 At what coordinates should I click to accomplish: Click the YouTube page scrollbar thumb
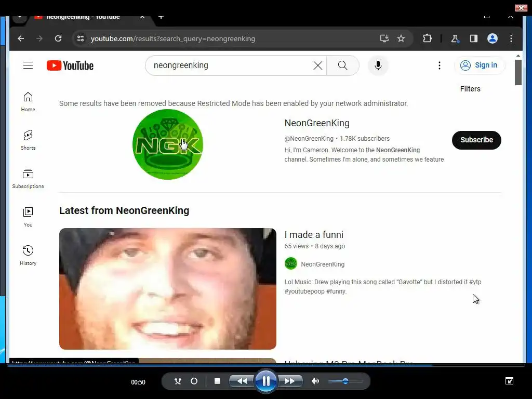pyautogui.click(x=518, y=72)
